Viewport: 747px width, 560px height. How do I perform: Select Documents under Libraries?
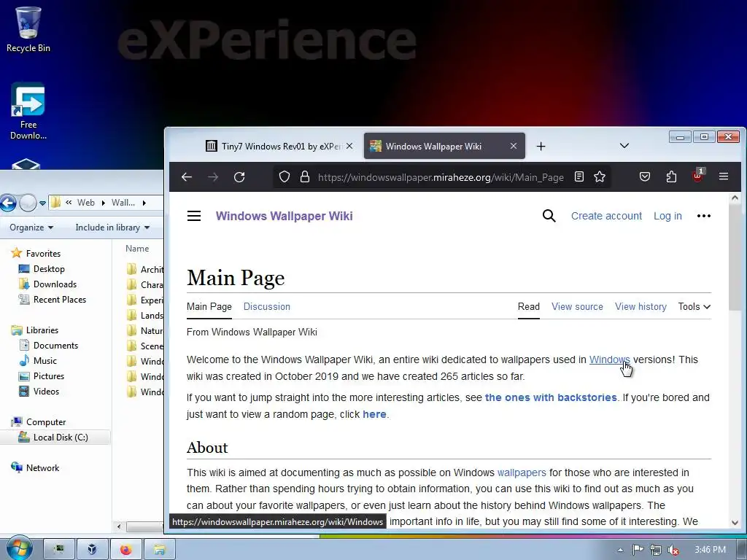point(55,346)
